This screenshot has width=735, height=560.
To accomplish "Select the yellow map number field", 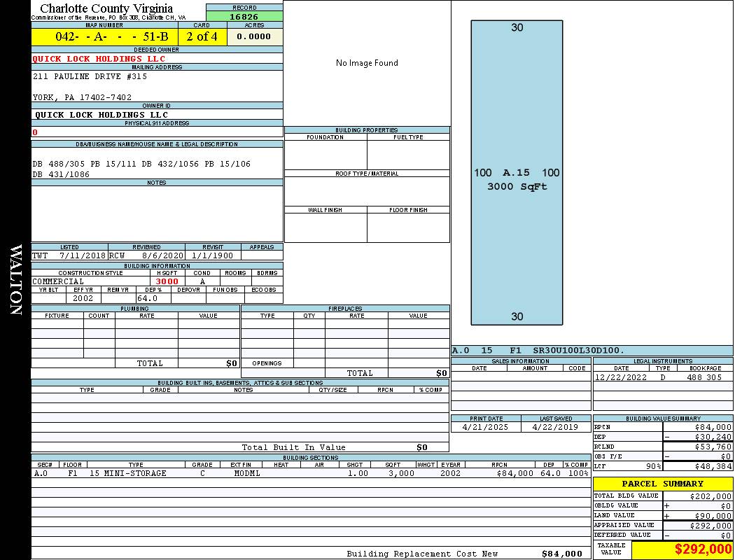I will point(104,37).
